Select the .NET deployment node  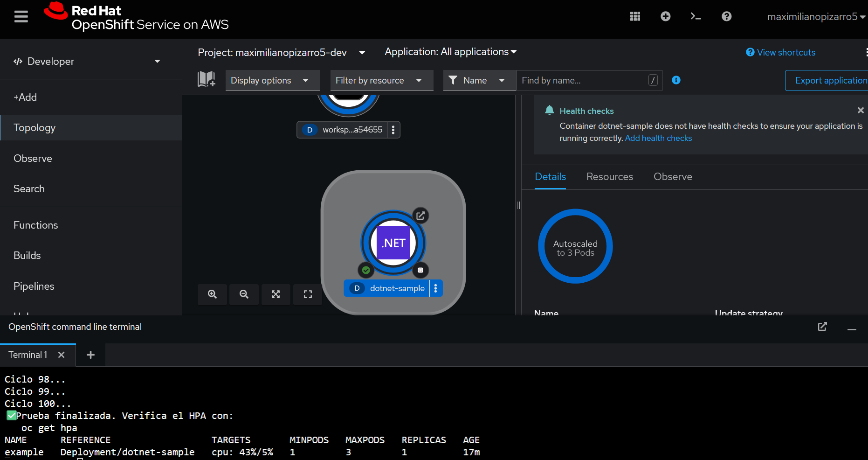click(393, 243)
